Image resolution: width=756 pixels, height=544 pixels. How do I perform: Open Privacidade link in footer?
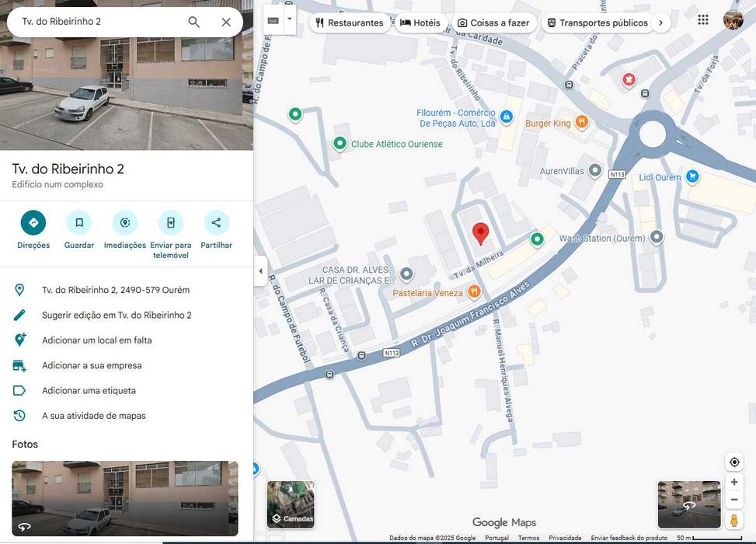tap(565, 538)
